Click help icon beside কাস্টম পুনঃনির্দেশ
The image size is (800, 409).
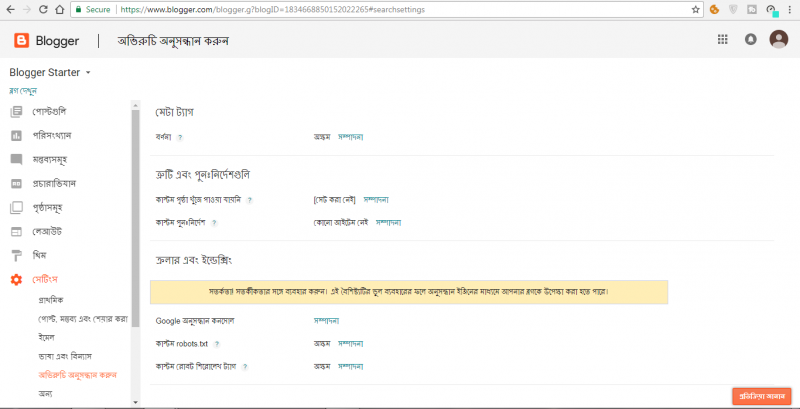coord(214,223)
